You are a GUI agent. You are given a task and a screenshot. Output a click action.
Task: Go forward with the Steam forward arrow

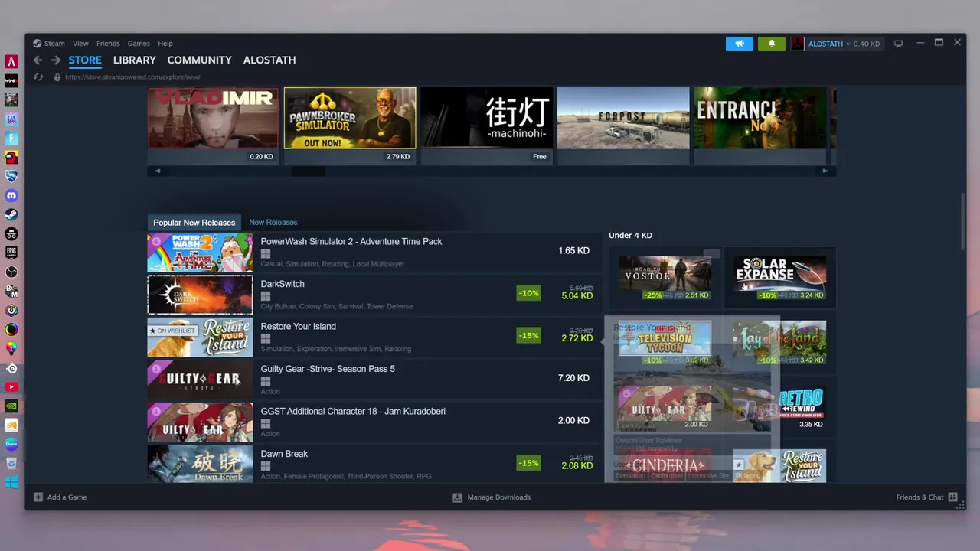click(x=56, y=60)
